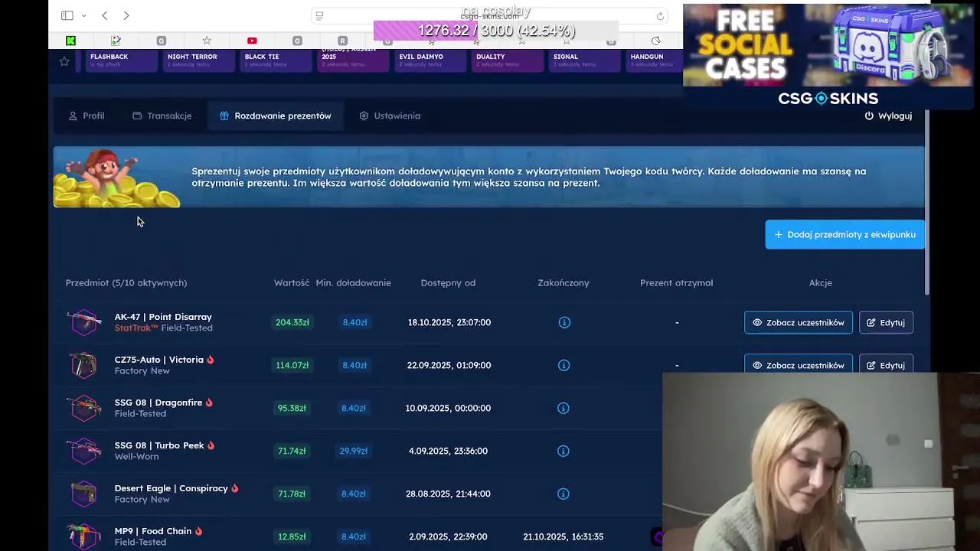Open the Transakcje tab

(x=162, y=116)
